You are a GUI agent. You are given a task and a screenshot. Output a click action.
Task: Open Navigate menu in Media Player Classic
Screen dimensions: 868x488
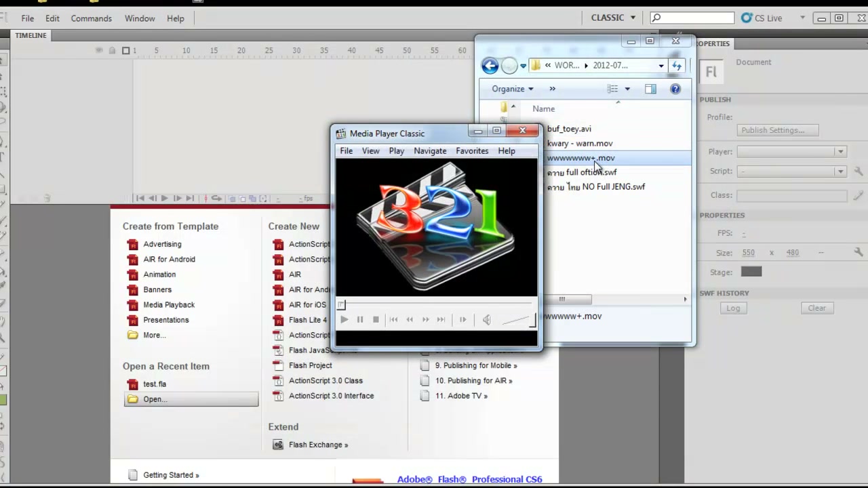[x=430, y=151]
